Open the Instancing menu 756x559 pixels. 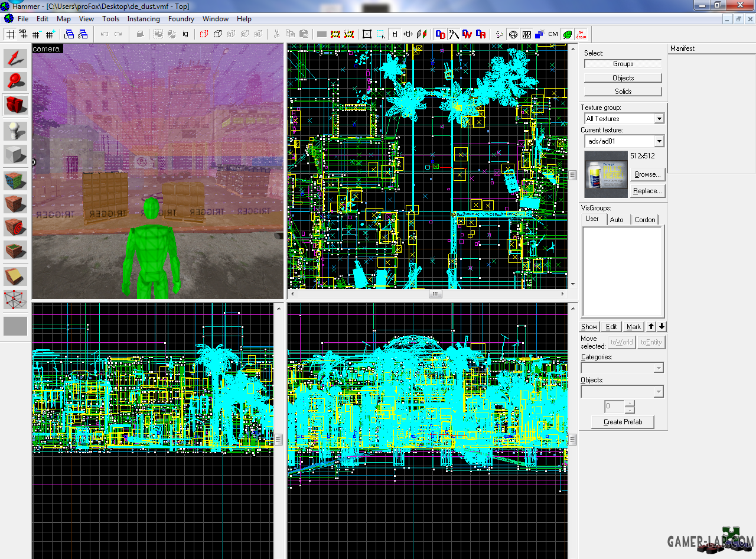tap(144, 19)
